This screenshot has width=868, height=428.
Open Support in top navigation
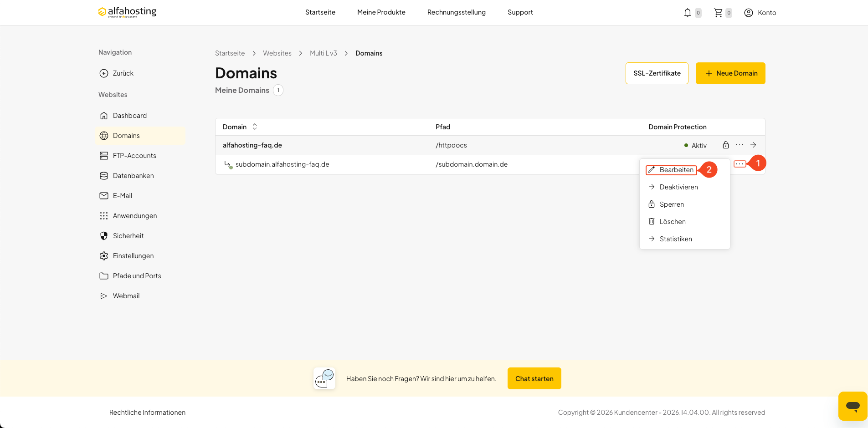520,12
